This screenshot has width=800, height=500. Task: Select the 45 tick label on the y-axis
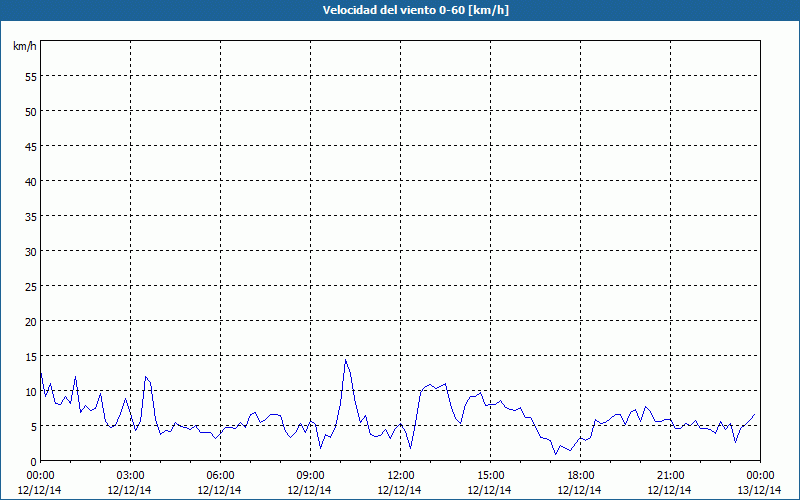click(31, 147)
